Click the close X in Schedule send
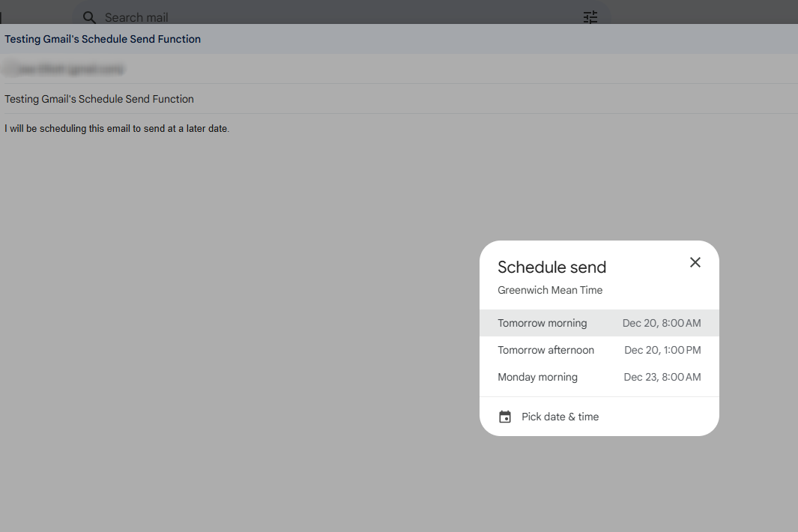This screenshot has width=798, height=532. coord(695,262)
